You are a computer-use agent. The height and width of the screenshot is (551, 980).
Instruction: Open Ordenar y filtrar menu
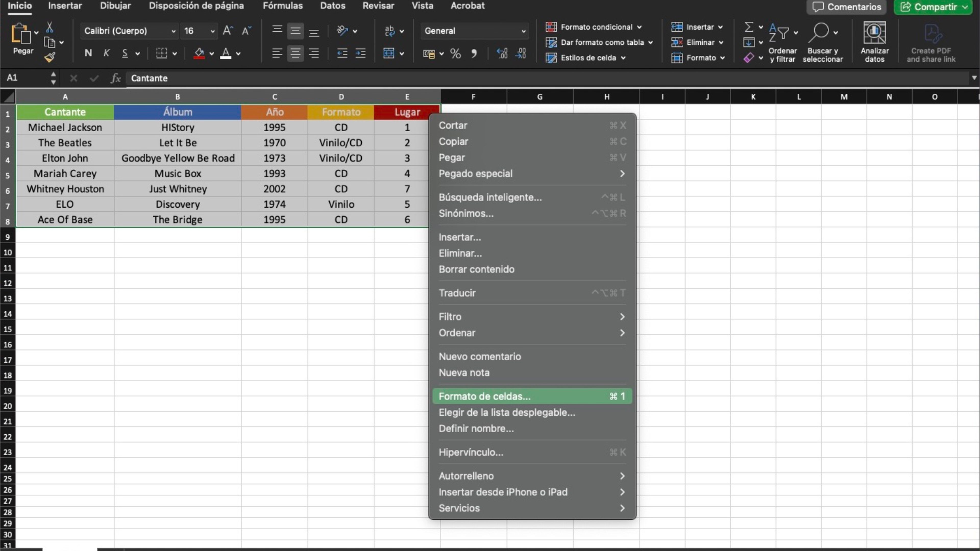pyautogui.click(x=782, y=42)
